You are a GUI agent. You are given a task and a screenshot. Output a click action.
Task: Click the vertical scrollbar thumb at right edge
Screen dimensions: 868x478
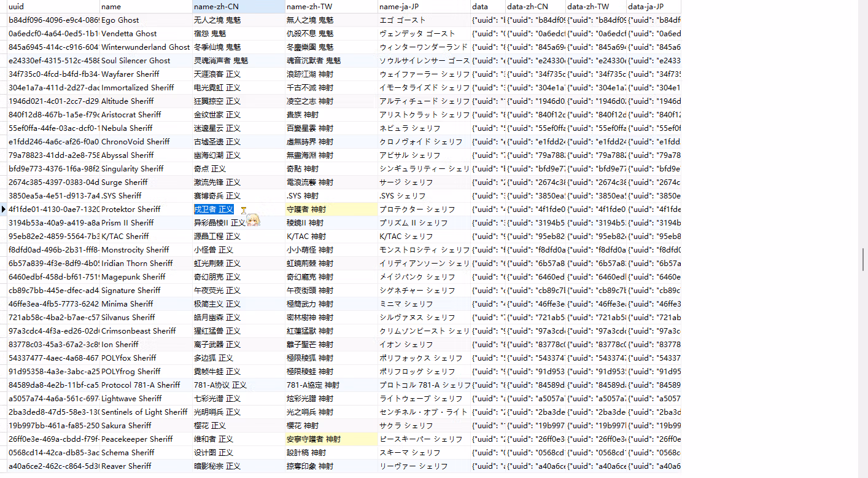864,259
